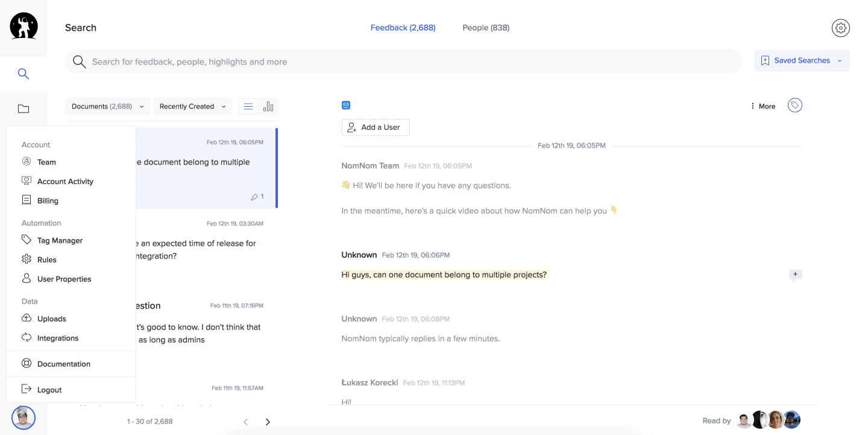The width and height of the screenshot is (868, 435).
Task: Click the Intercom source icon
Action: coord(346,105)
